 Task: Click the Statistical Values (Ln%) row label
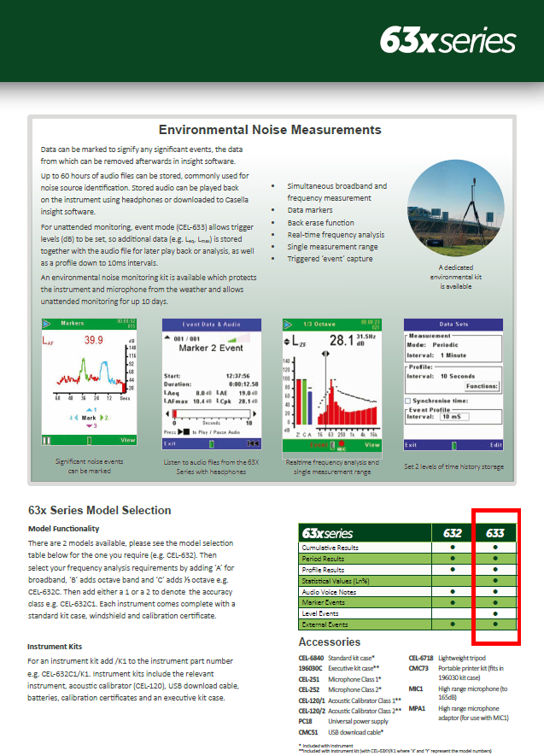click(336, 581)
